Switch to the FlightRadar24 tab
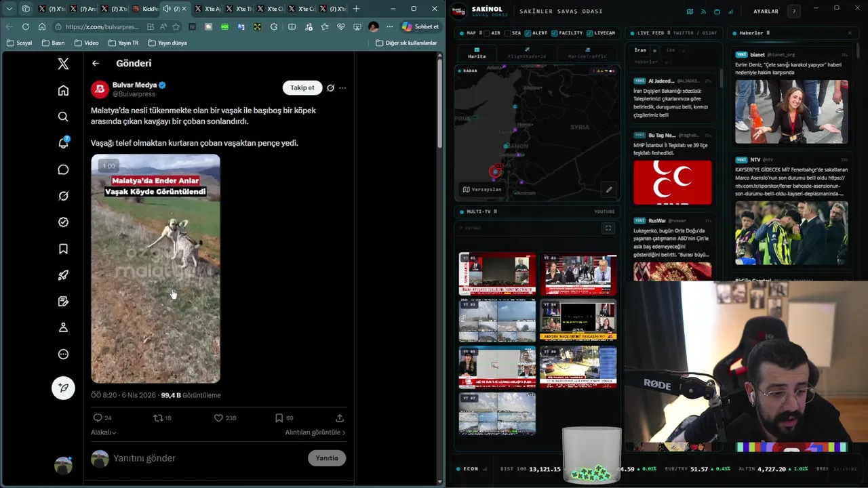The height and width of the screenshot is (488, 868). [527, 54]
